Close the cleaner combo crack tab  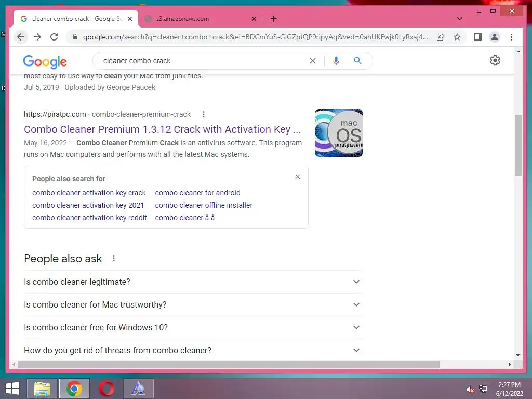pos(130,19)
